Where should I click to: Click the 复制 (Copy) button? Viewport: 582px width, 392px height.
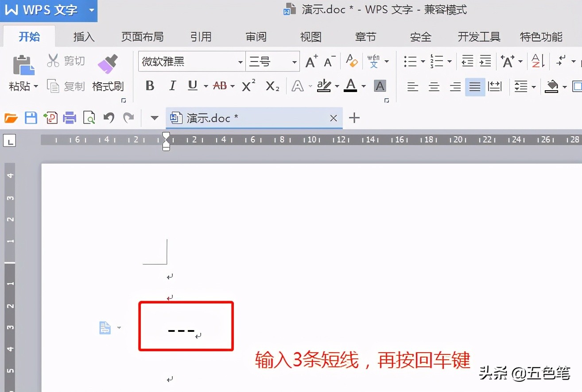tap(66, 87)
